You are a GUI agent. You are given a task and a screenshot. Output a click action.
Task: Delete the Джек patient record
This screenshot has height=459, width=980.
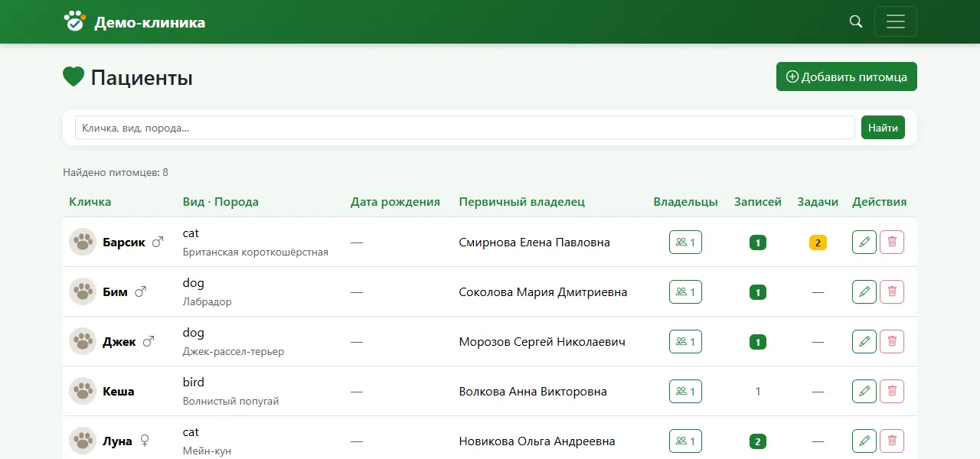point(892,341)
